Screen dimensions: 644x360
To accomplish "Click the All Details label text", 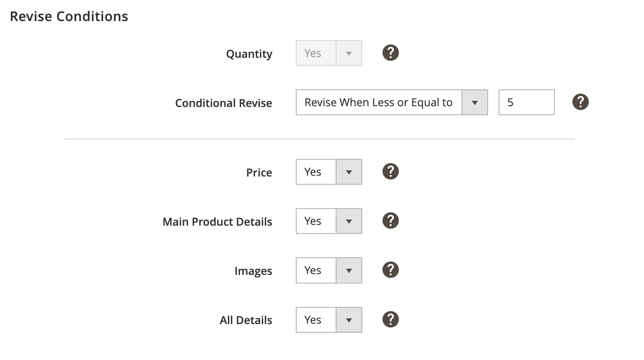I will pyautogui.click(x=246, y=320).
